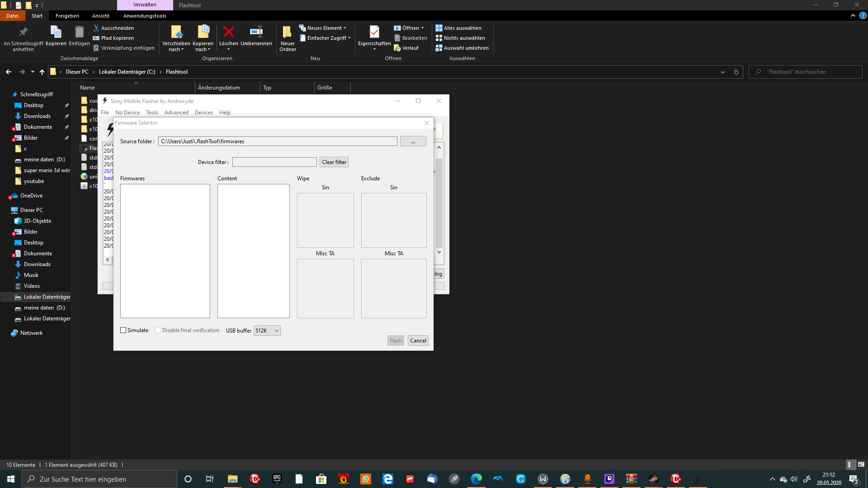
Task: Click the Clear filter button
Action: [x=334, y=162]
